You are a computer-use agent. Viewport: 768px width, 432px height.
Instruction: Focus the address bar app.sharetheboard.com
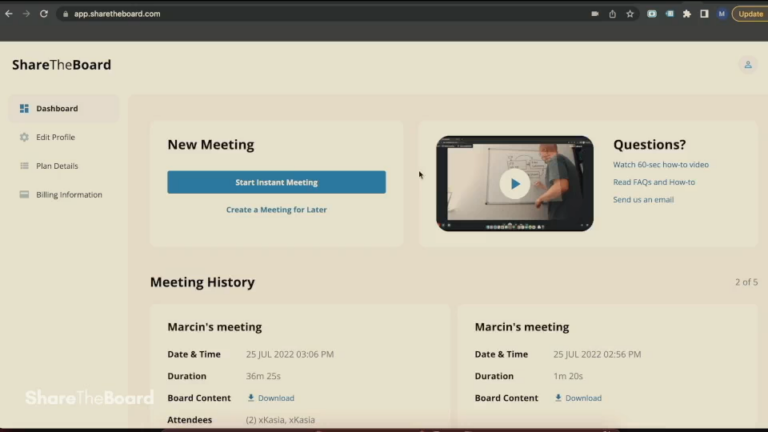(323, 14)
